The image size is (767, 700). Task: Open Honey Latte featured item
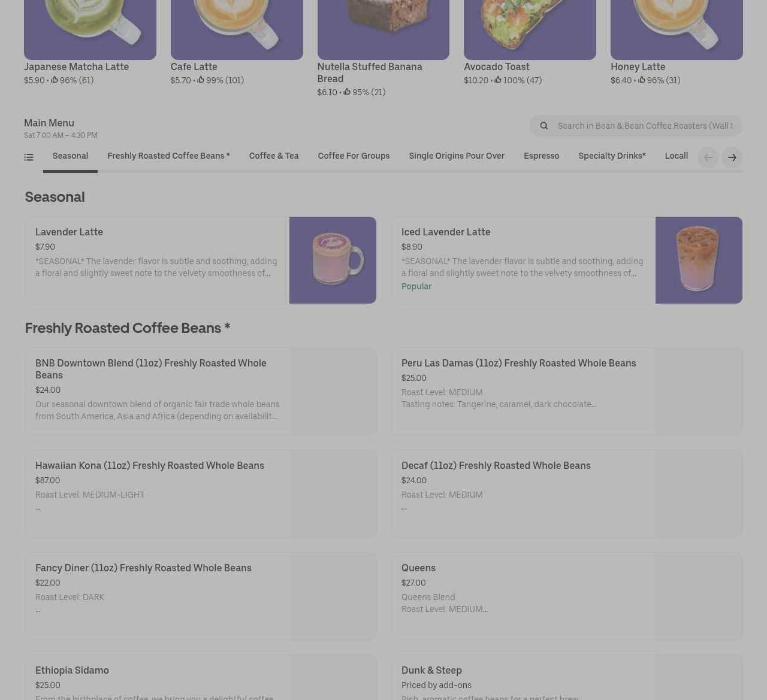(x=677, y=43)
